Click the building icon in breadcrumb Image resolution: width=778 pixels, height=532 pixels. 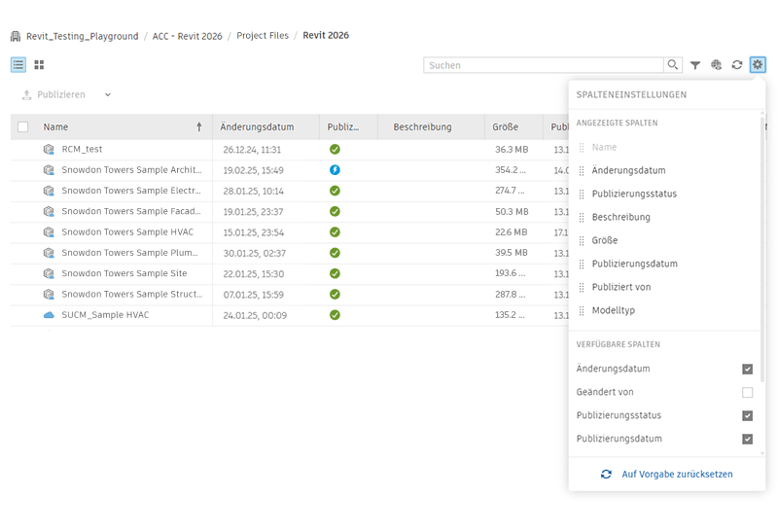click(x=16, y=36)
